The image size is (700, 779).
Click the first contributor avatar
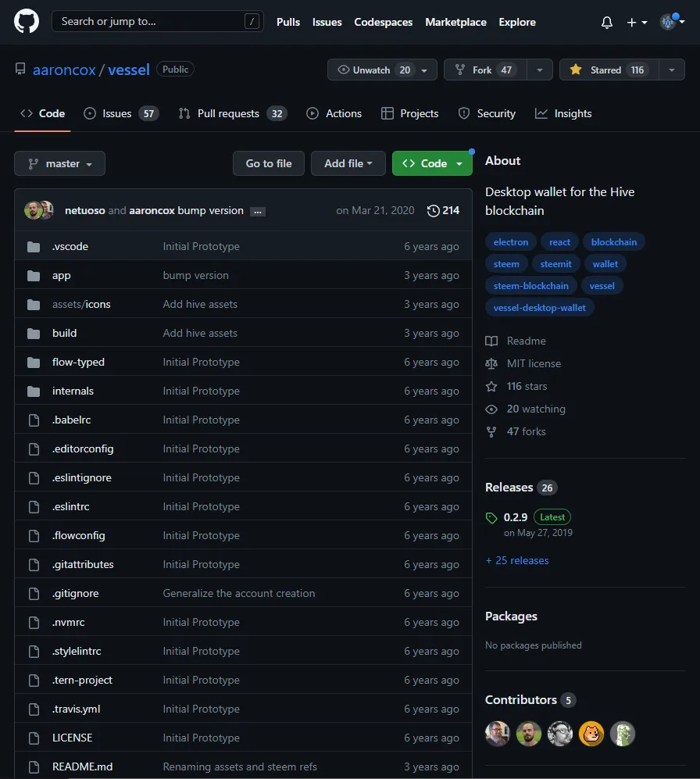coord(498,734)
